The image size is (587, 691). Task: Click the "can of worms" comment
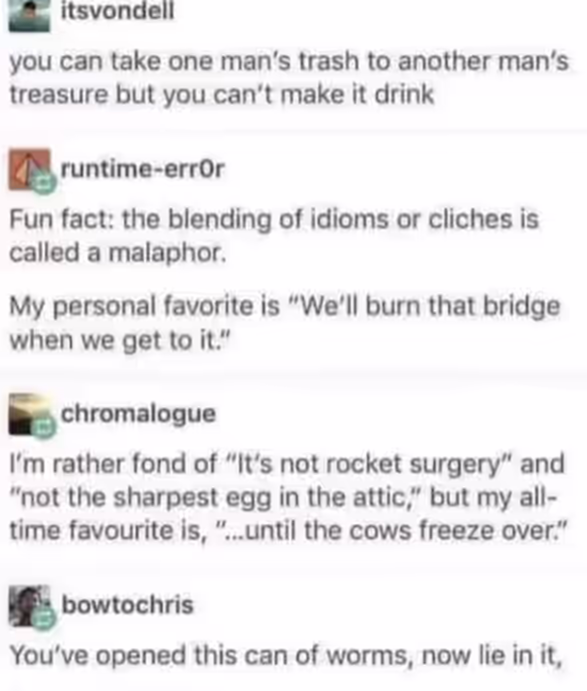pyautogui.click(x=286, y=656)
